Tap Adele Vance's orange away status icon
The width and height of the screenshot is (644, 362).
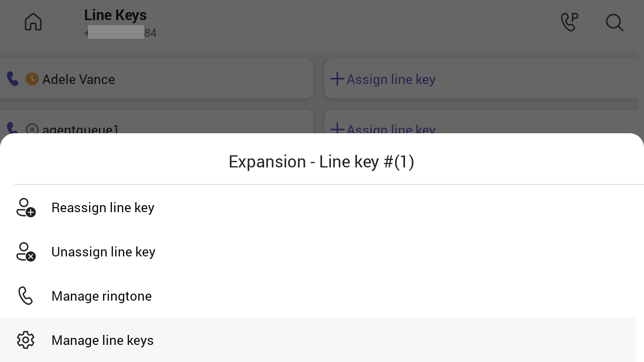[x=32, y=79]
